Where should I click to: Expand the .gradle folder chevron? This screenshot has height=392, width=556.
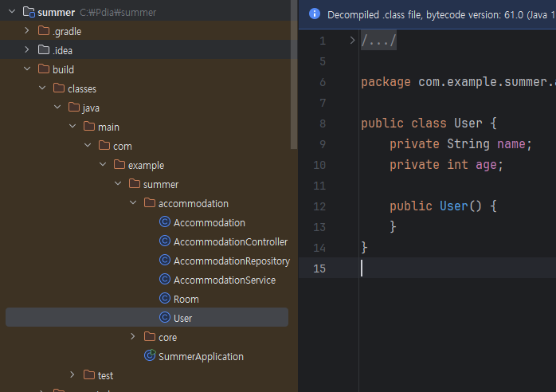point(27,31)
